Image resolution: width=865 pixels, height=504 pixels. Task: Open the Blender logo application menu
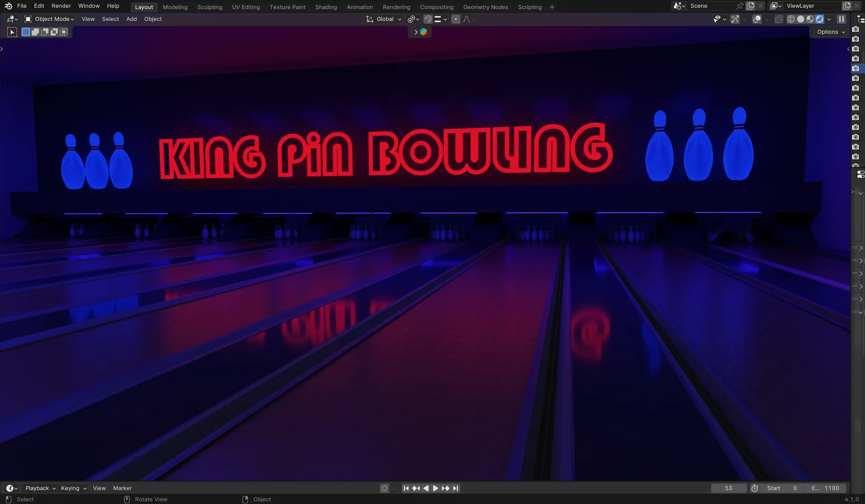[x=8, y=6]
